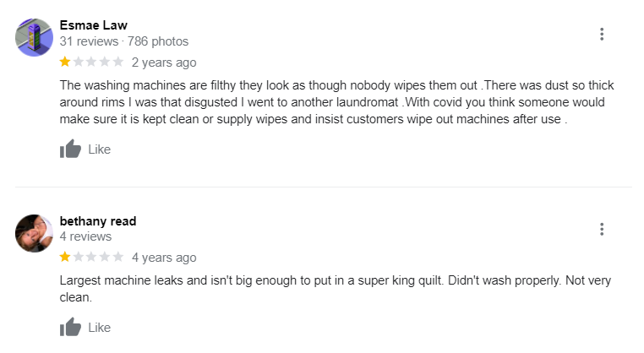Click the "4 years ago" timestamp
This screenshot has width=644, height=353.
tap(164, 258)
